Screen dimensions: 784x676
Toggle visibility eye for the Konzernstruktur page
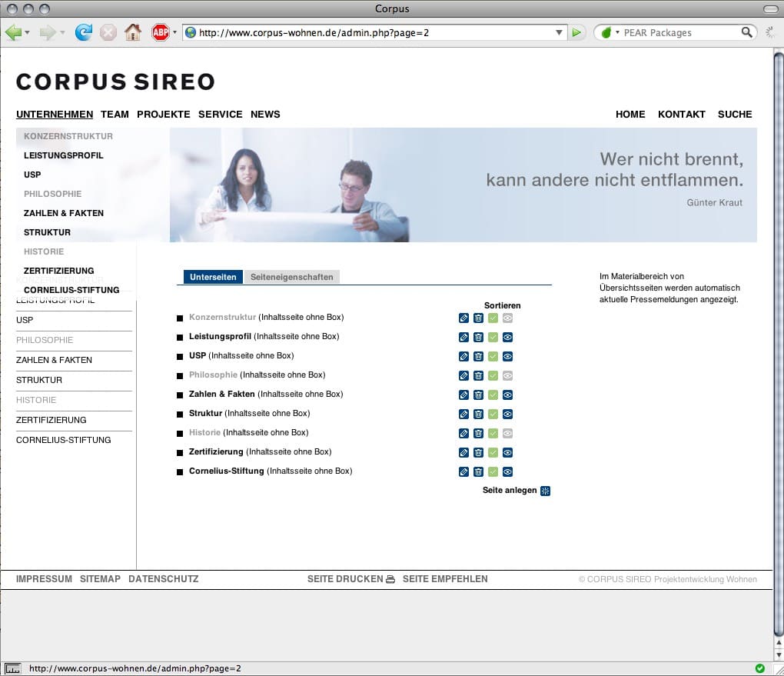(x=507, y=318)
